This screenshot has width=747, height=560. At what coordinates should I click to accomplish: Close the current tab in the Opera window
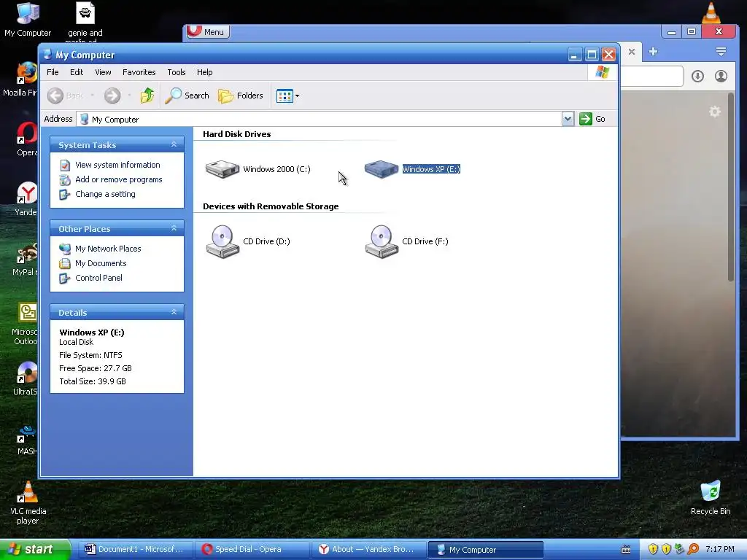coord(632,52)
